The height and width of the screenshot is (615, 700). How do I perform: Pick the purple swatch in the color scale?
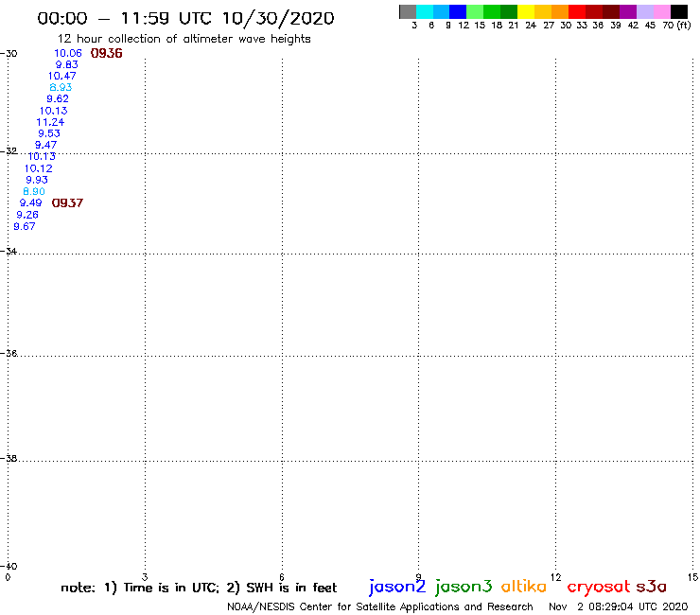pos(628,11)
